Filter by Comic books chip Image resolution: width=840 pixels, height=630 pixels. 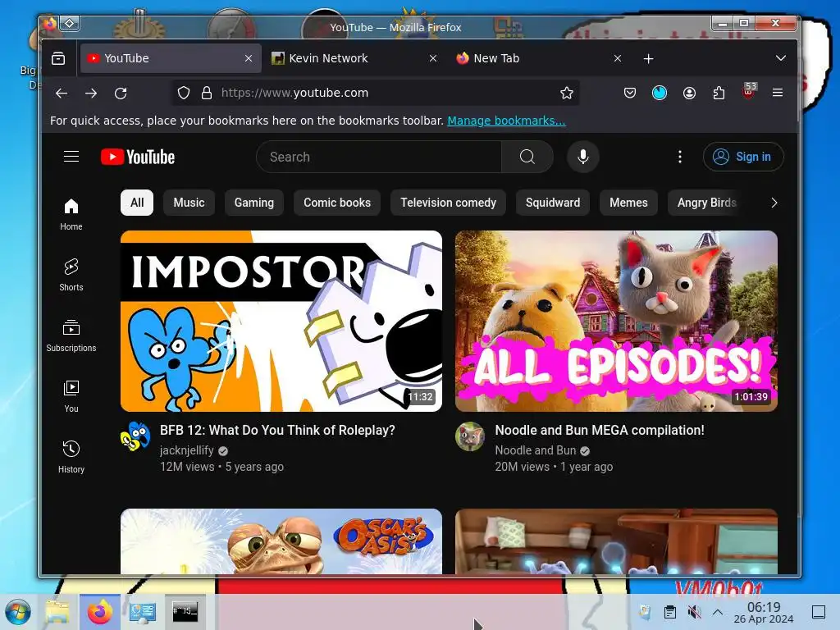point(337,203)
